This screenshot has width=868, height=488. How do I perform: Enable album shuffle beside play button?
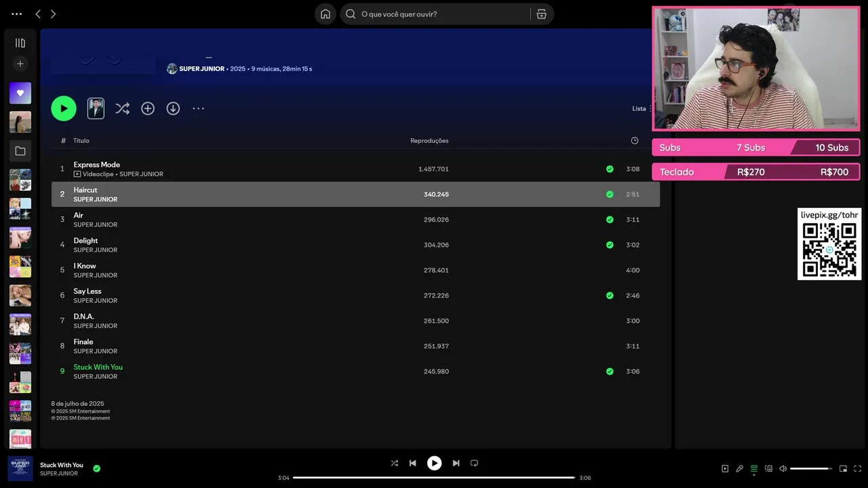pos(122,108)
